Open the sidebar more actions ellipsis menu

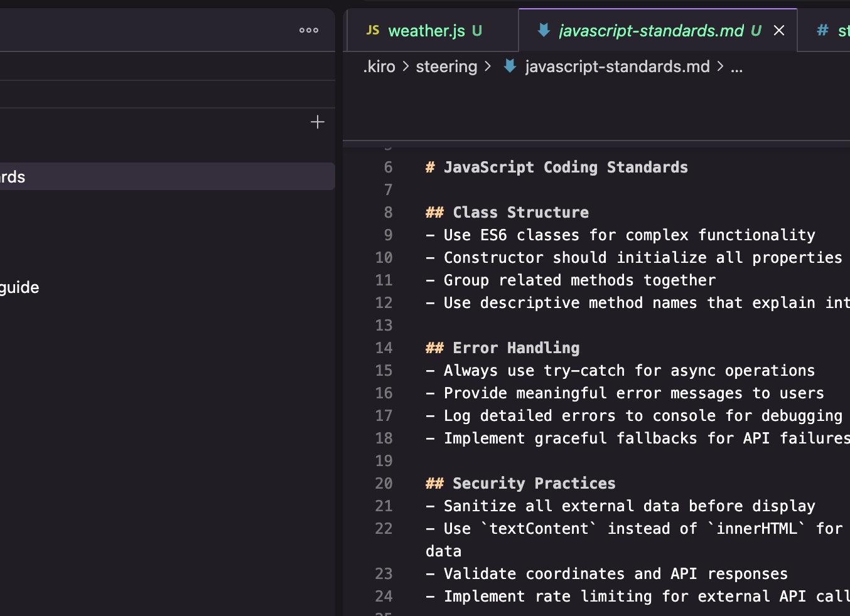coord(308,30)
